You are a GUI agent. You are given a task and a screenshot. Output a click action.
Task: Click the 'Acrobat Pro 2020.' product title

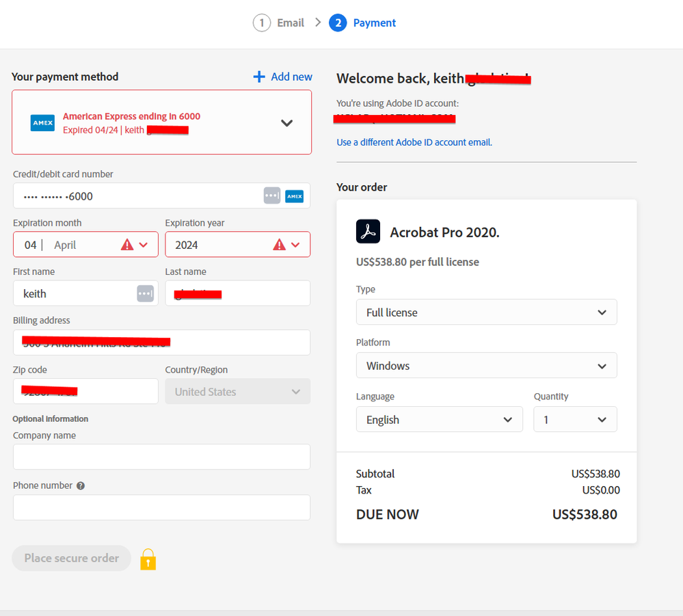tap(444, 232)
